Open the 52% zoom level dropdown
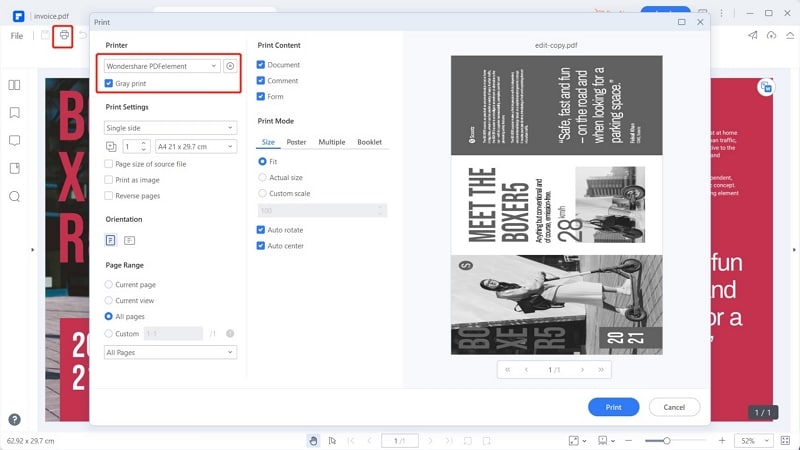 pos(753,440)
